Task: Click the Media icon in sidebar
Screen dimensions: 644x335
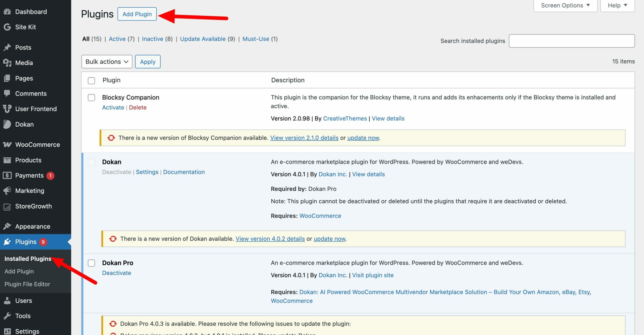Action: (7, 63)
